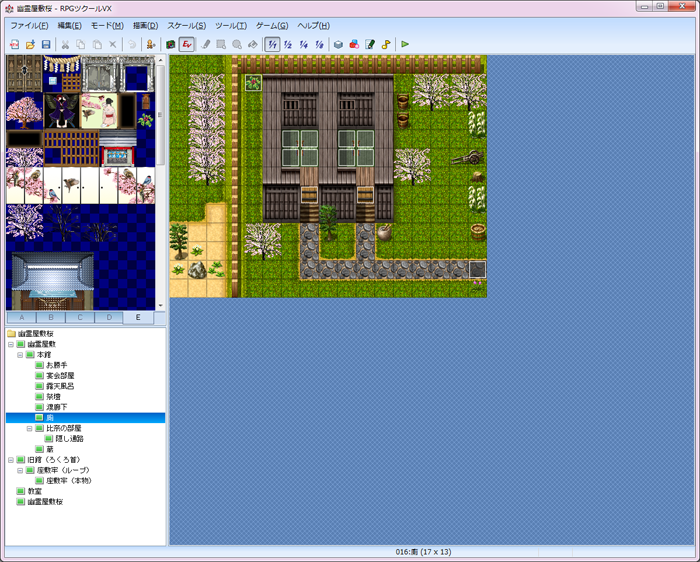This screenshot has width=700, height=562.
Task: Select the flower event on the map's top-left
Action: pyautogui.click(x=253, y=83)
